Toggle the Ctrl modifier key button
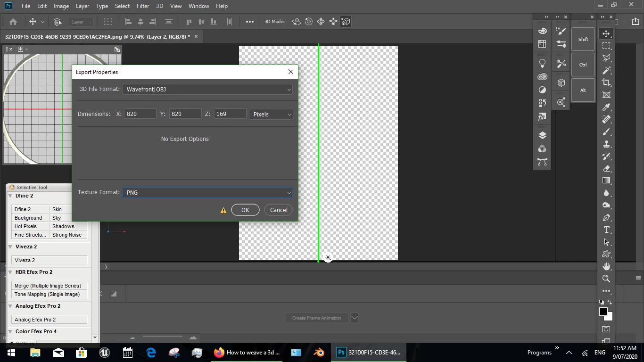644x362 pixels. point(583,65)
